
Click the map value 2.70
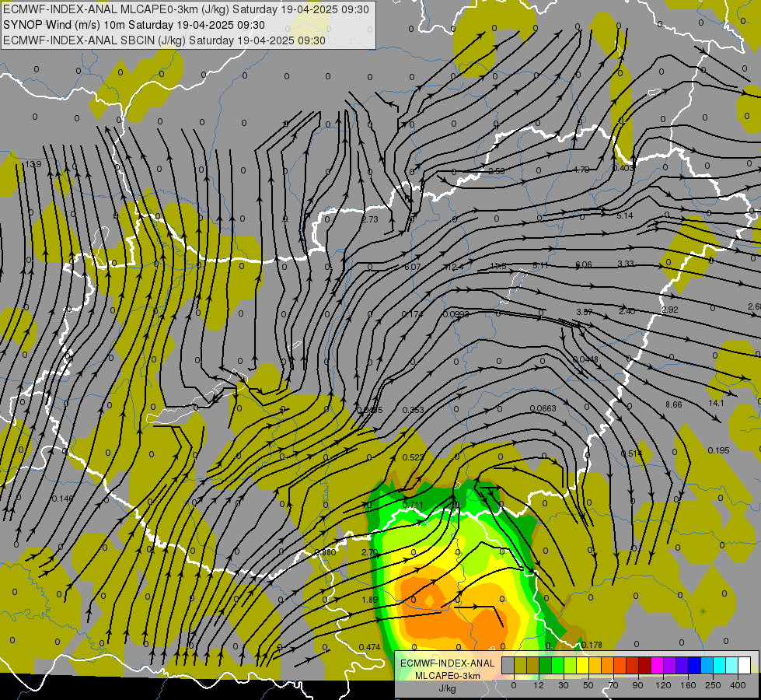tap(370, 552)
